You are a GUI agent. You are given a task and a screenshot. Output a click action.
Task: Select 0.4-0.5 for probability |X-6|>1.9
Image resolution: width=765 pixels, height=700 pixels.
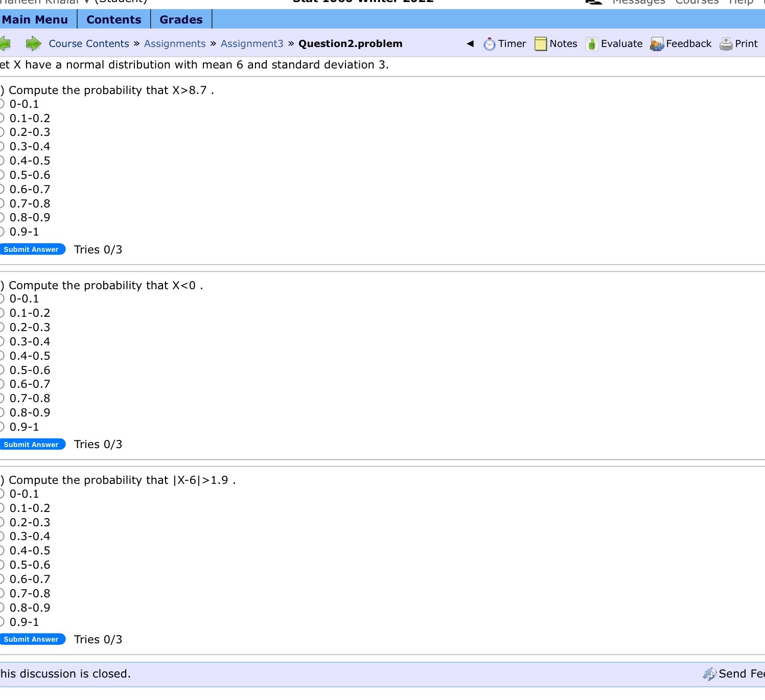[x=2, y=550]
